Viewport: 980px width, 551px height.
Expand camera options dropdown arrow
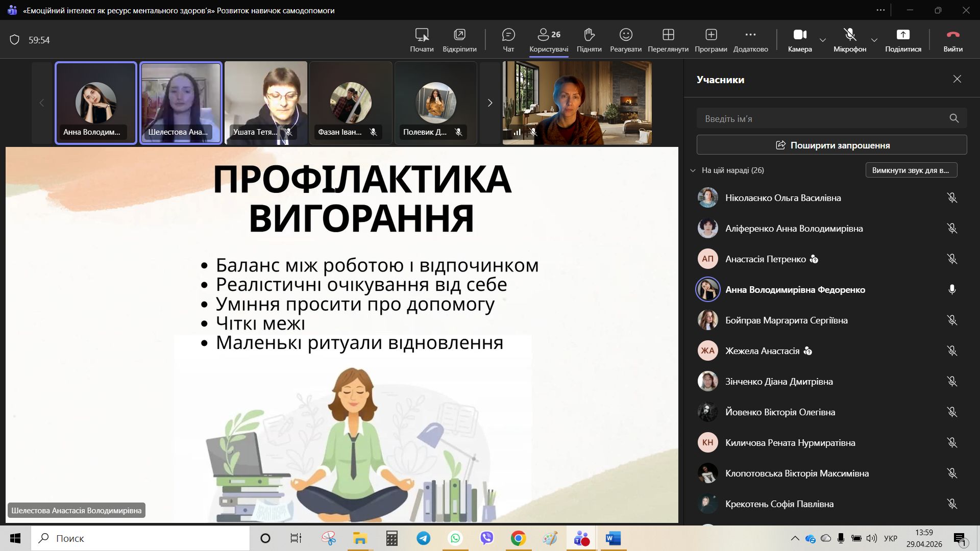[x=823, y=40]
